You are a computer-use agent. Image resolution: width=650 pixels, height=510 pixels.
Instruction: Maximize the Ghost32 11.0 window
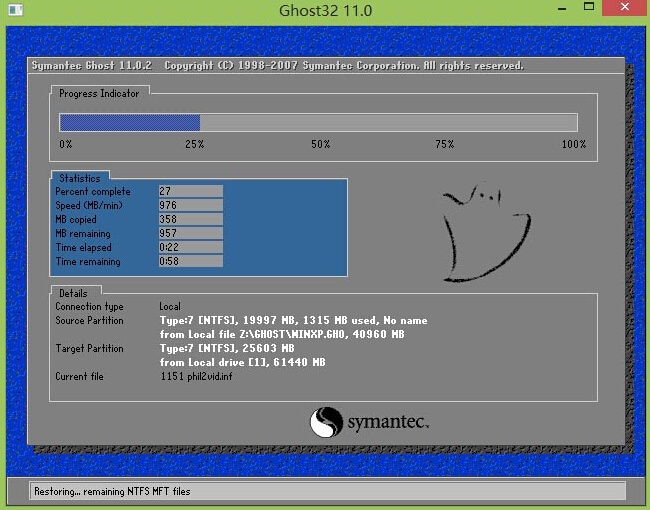coord(589,7)
